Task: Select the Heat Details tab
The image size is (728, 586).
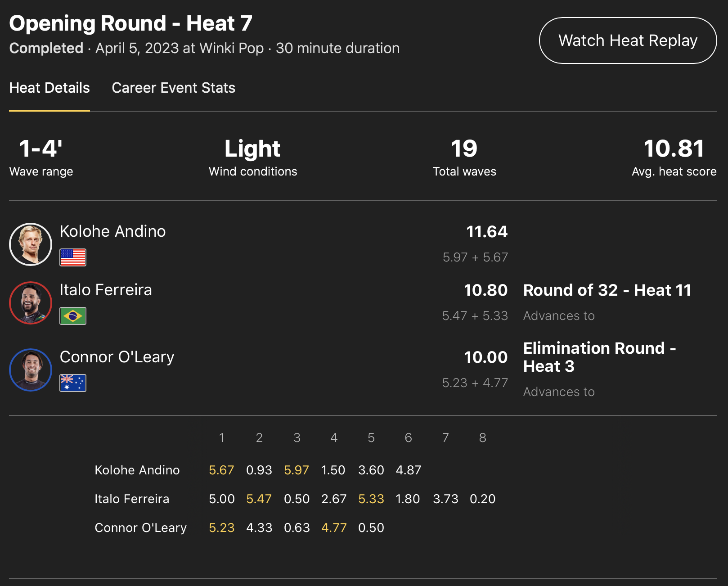Action: point(49,88)
